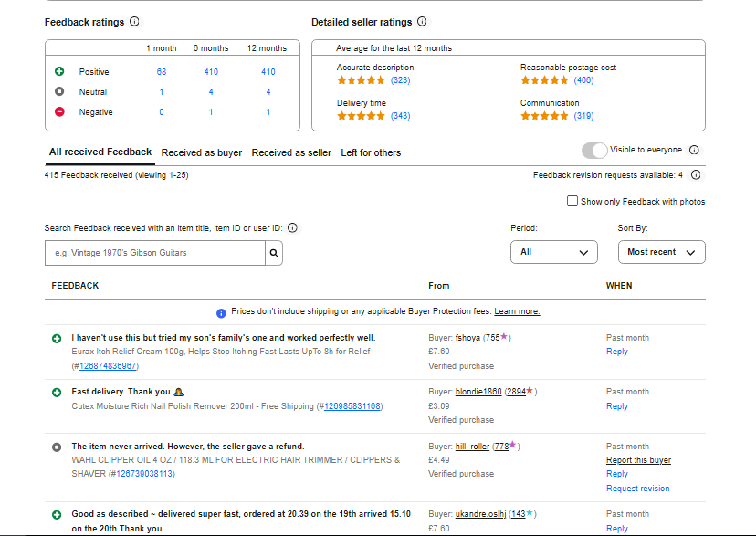
Task: Click positive icon on Eurax cream feedback row
Action: (57, 339)
